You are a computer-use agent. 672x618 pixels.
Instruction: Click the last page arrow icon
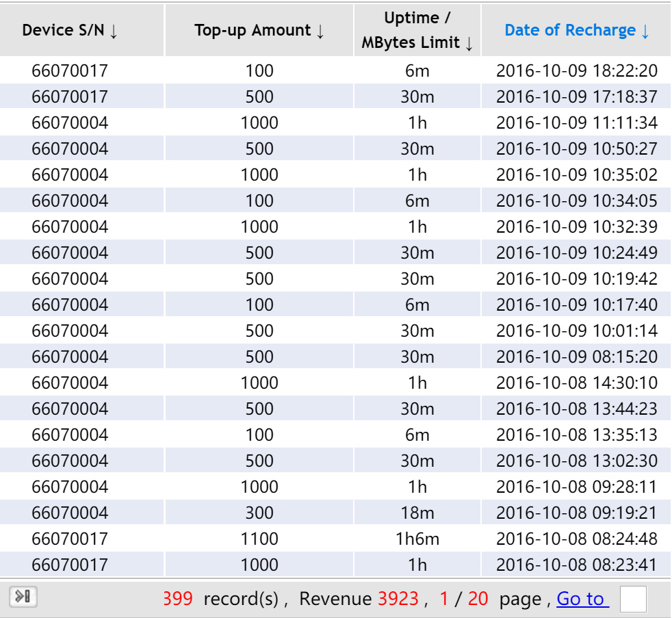pos(23,596)
